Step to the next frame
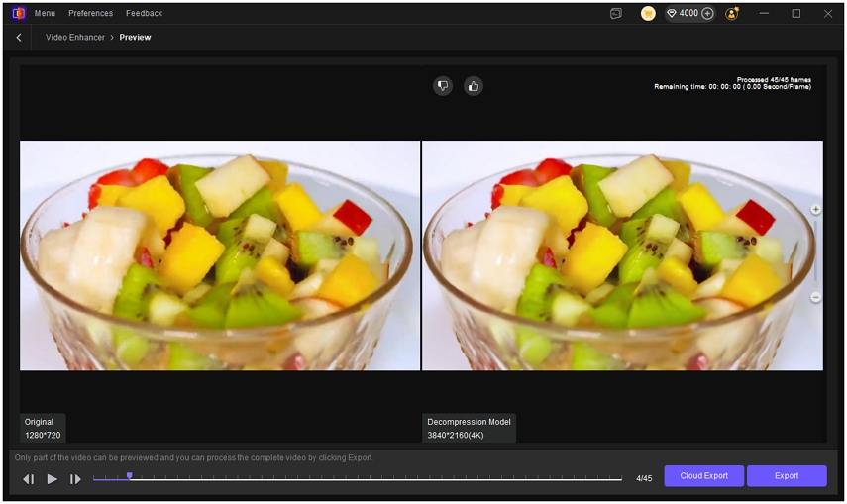847x504 pixels. pyautogui.click(x=75, y=479)
